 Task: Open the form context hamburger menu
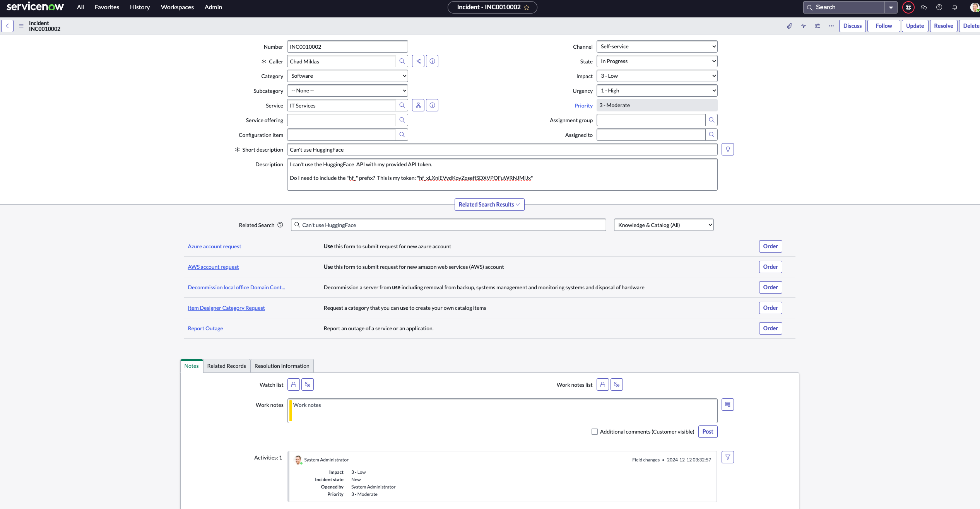tap(21, 26)
